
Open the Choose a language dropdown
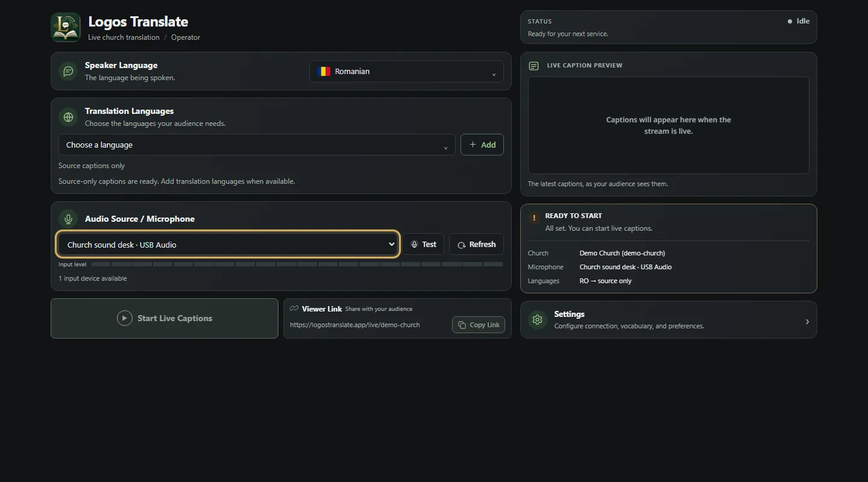(257, 145)
